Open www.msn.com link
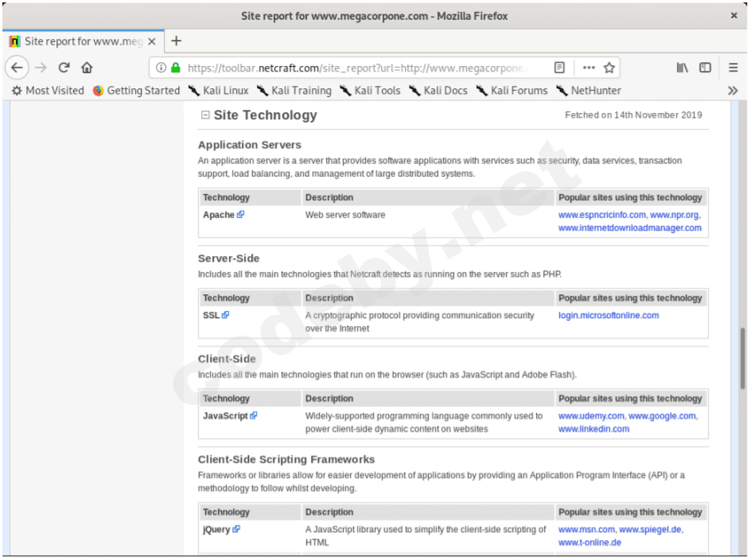Image resolution: width=750 pixels, height=560 pixels. (586, 530)
